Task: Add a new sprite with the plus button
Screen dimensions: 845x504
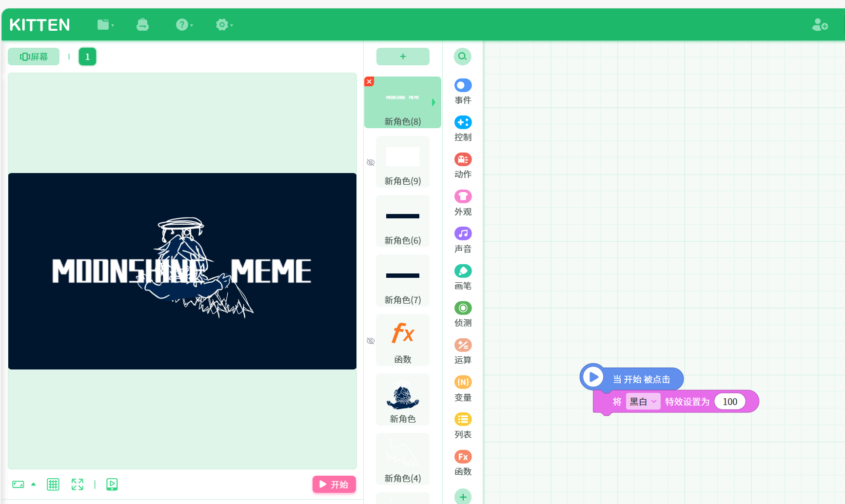Action: [x=403, y=57]
